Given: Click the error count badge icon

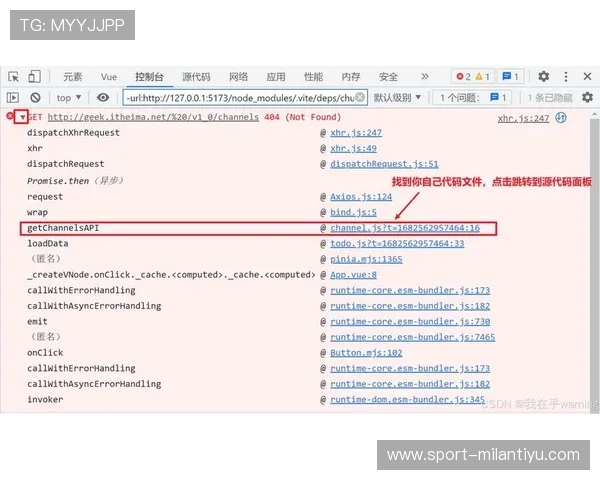Looking at the screenshot, I should [x=462, y=77].
